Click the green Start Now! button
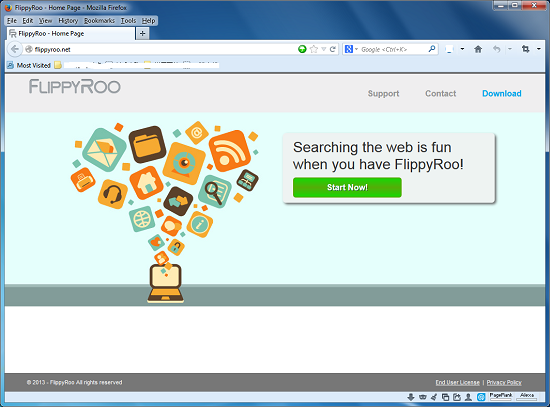This screenshot has width=550, height=407. 347,187
